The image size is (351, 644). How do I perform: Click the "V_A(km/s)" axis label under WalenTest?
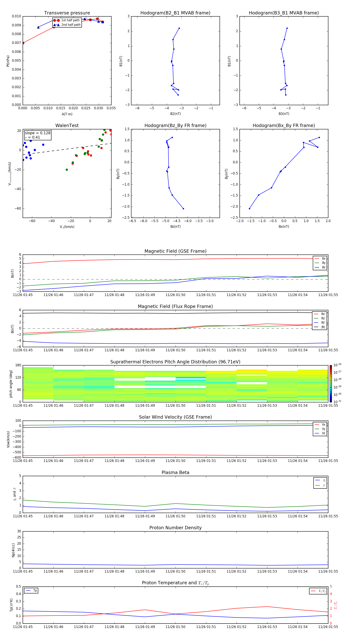67,227
